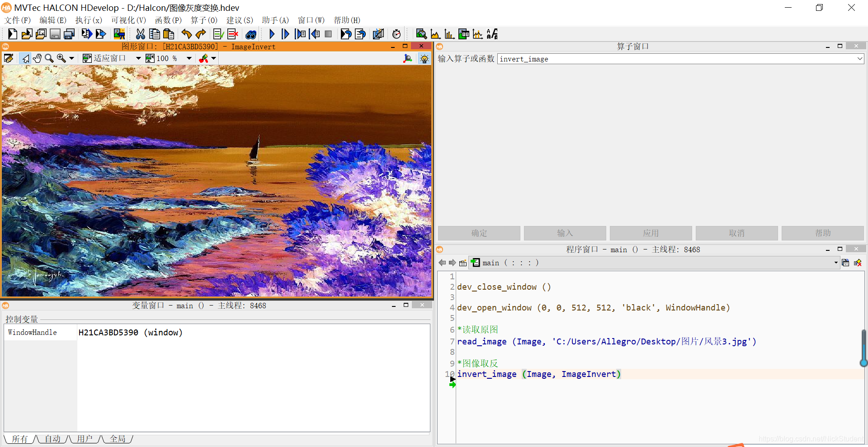The image size is (868, 447).
Task: Expand the operator name combo box arrow
Action: tap(859, 59)
